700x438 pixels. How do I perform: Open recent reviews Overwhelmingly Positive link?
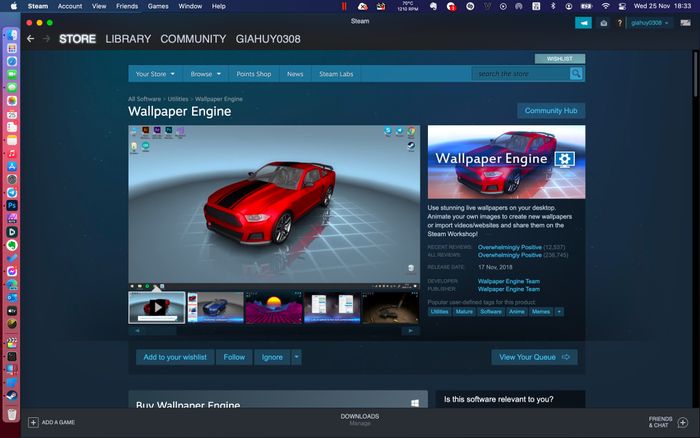coord(509,247)
